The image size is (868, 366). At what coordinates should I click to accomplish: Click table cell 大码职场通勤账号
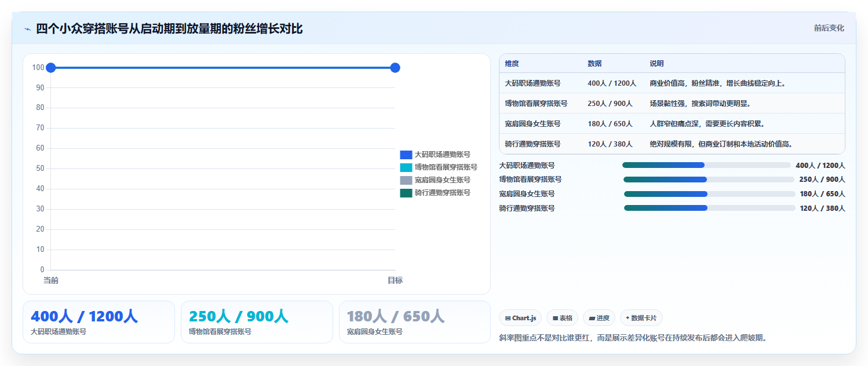(x=533, y=83)
